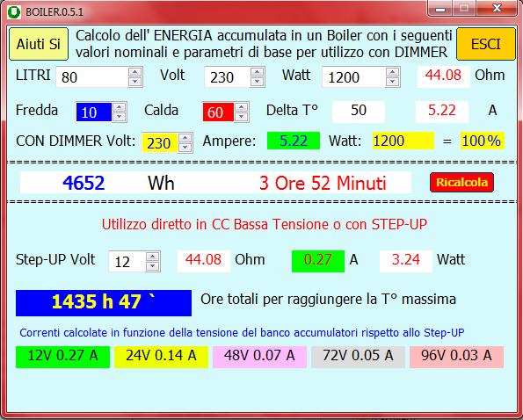Exit the program with the ESCI button

pos(485,44)
